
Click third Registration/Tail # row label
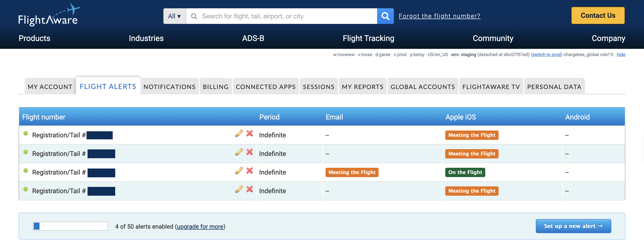(59, 172)
